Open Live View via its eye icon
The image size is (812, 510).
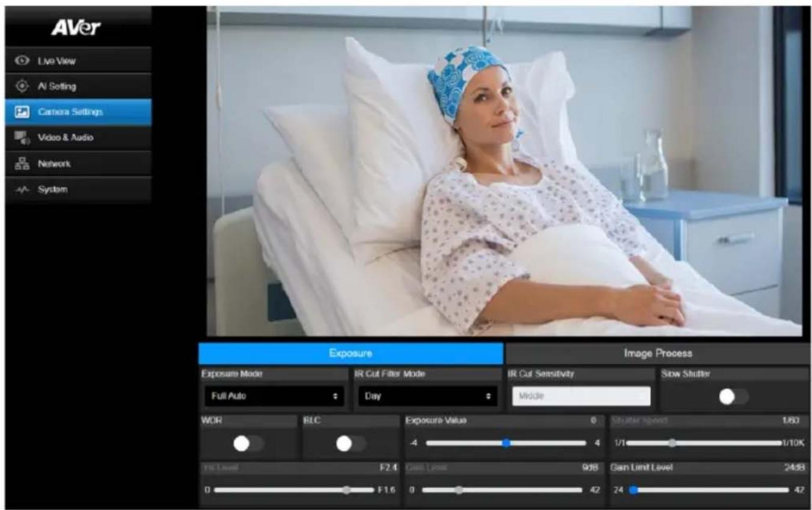click(x=22, y=61)
